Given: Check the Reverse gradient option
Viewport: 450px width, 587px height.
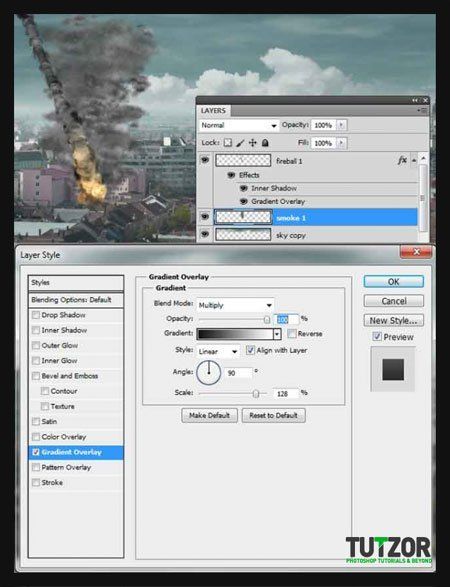Looking at the screenshot, I should (292, 333).
